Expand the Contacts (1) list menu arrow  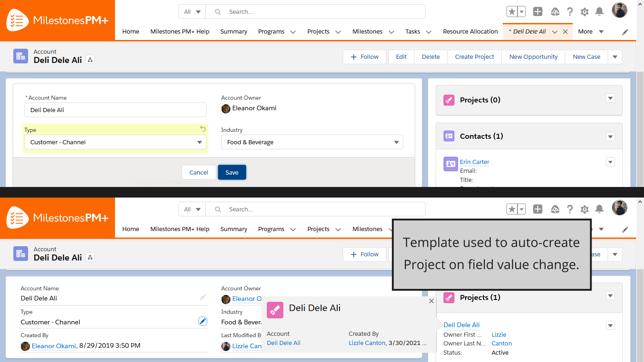tap(610, 136)
